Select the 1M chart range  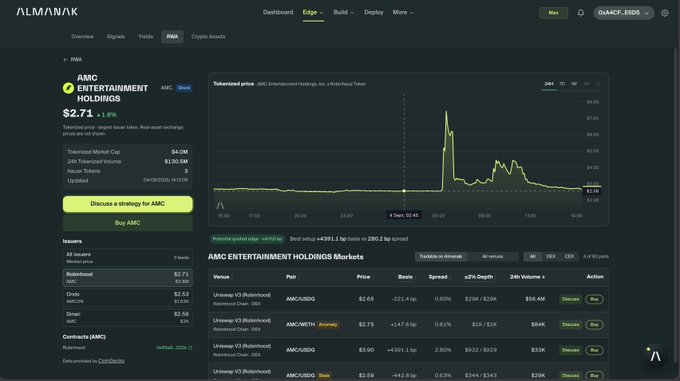coord(574,84)
